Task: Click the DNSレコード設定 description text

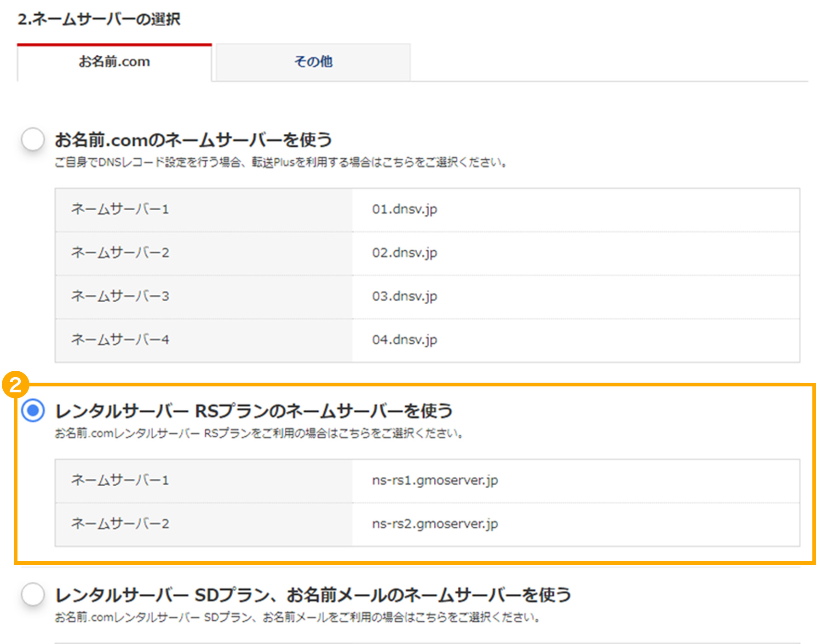Action: [281, 162]
